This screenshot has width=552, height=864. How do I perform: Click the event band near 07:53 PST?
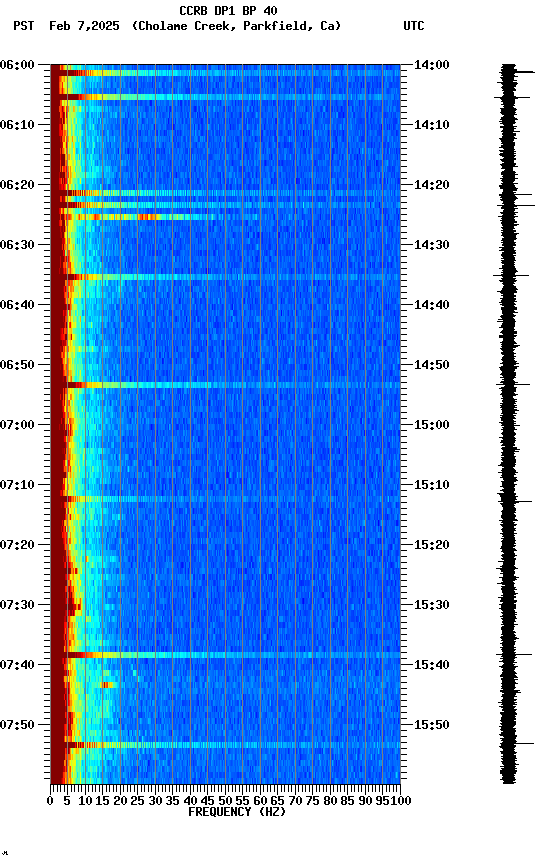tap(225, 745)
